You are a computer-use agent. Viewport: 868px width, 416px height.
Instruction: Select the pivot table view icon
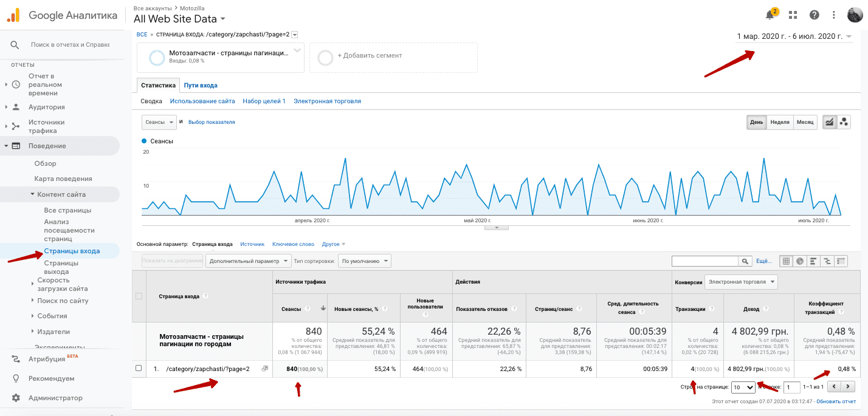[841, 261]
